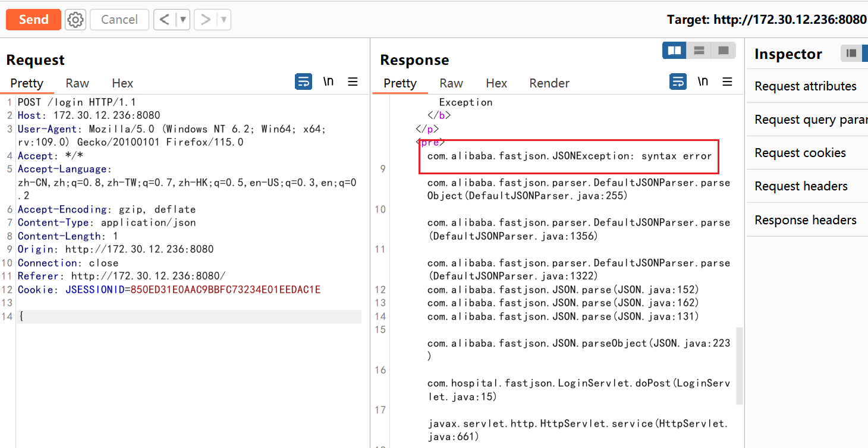The image size is (868, 448).
Task: Select the Response Raw tab
Action: [x=451, y=83]
